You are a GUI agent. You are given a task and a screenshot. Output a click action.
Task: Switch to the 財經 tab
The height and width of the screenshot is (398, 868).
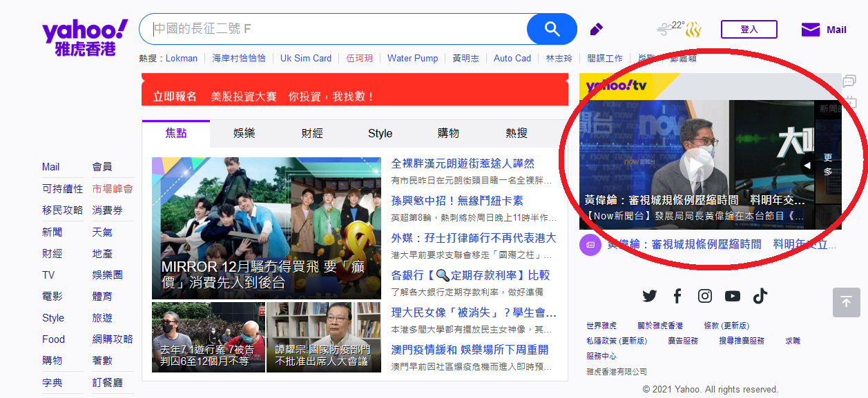coord(312,133)
